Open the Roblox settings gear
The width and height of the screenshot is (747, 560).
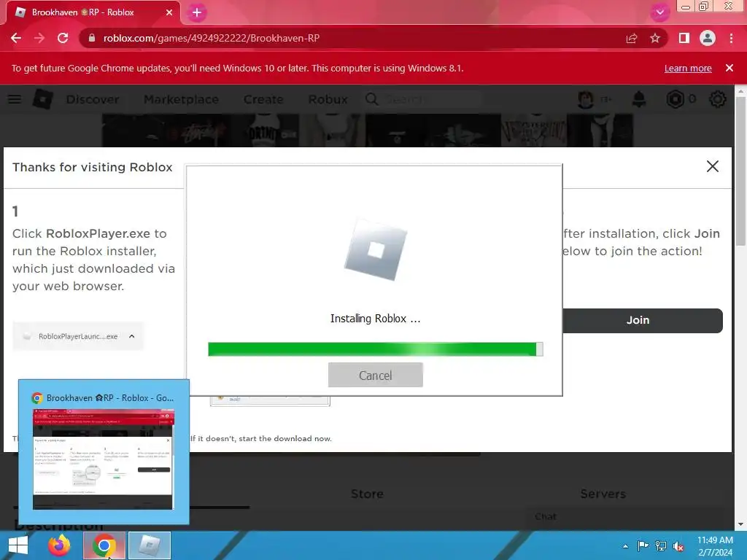click(x=718, y=99)
